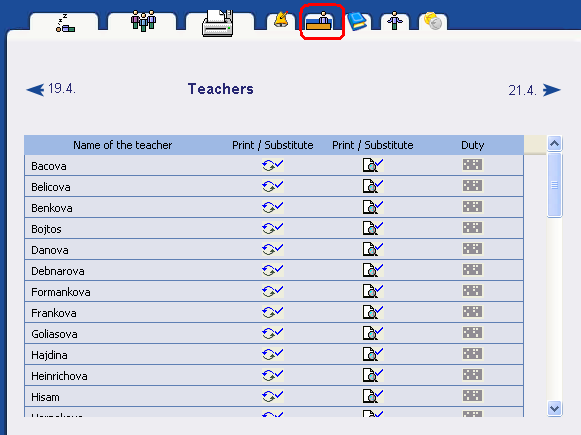This screenshot has width=581, height=435.
Task: Click the substitute refresh icon for Bacova
Action: click(x=273, y=165)
